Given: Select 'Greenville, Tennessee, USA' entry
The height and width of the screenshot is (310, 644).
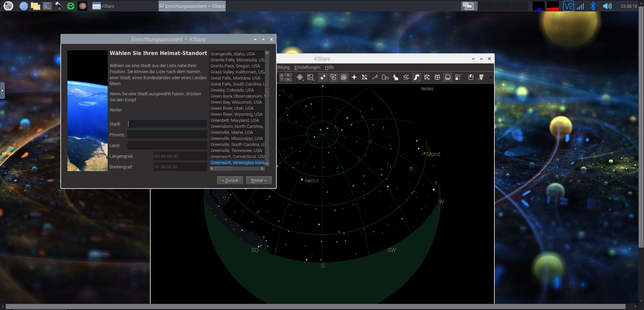Looking at the screenshot, I should [x=237, y=151].
